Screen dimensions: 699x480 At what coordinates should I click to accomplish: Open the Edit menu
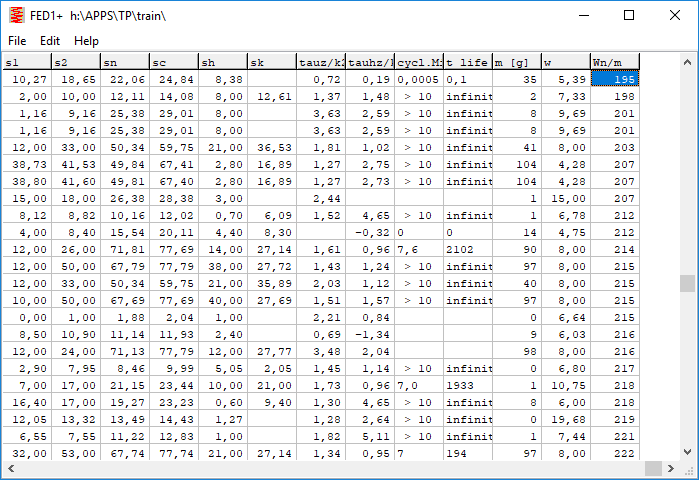click(x=50, y=41)
